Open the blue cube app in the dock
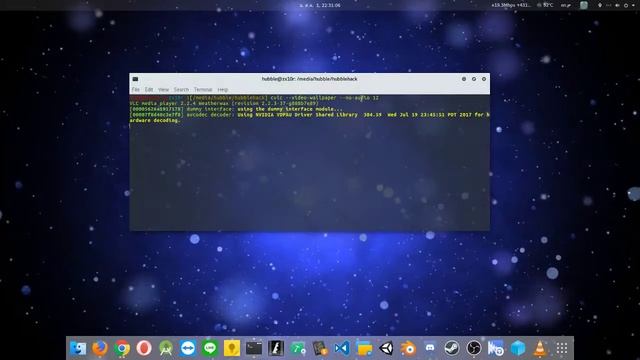Image resolution: width=640 pixels, height=360 pixels. click(x=518, y=348)
